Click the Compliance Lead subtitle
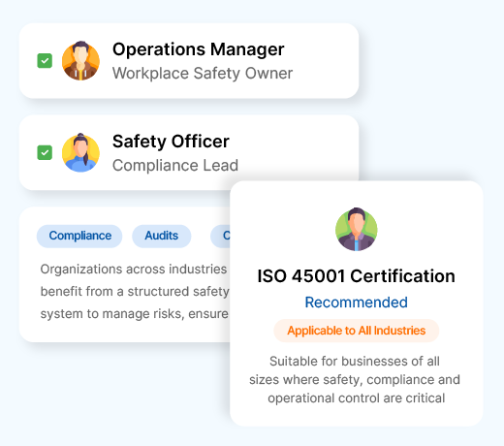Screen dimensions: 504x446 click(x=175, y=165)
